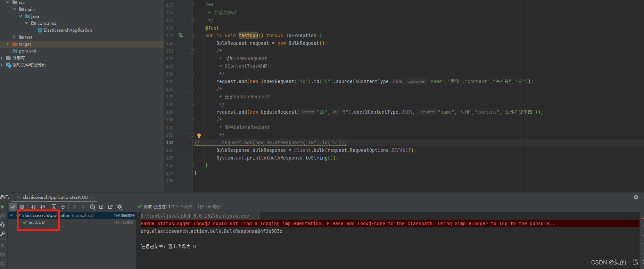The image size is (644, 269).
Task: Select the target folder row
Action: 82,44
